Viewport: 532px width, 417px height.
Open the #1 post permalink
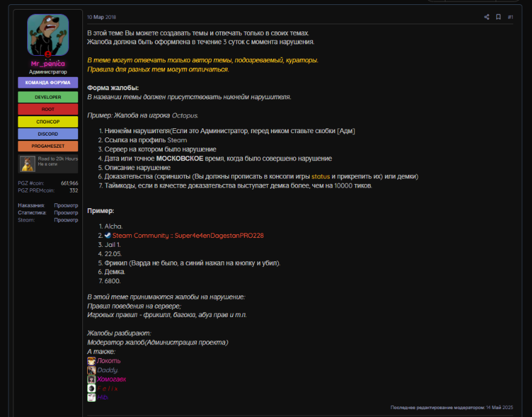coord(510,17)
